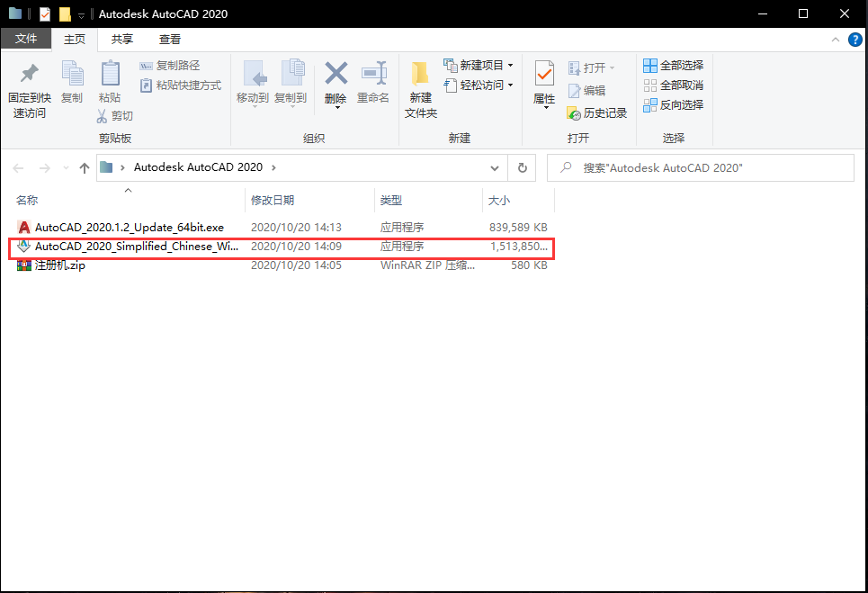Click the Copy (复制) icon in ribbon

(72, 75)
